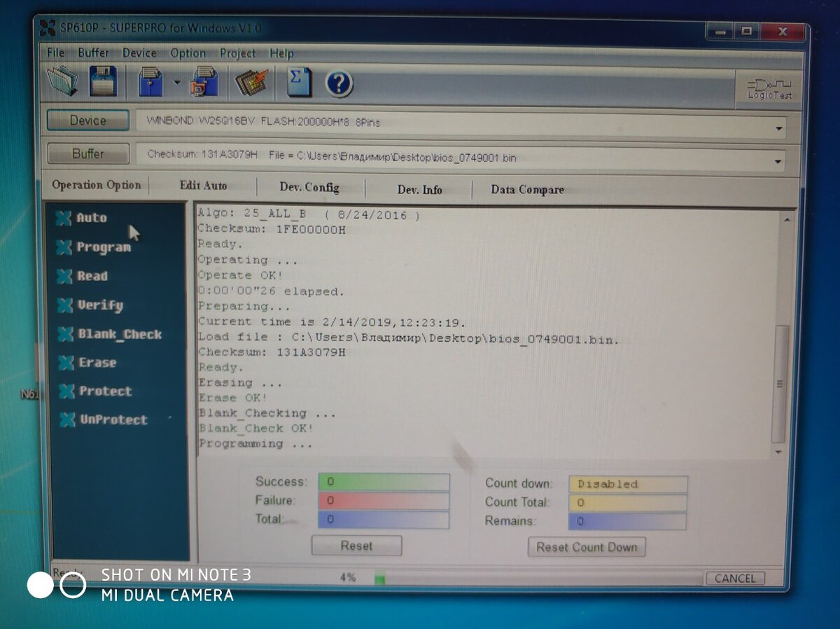Open the Help menu

click(281, 53)
